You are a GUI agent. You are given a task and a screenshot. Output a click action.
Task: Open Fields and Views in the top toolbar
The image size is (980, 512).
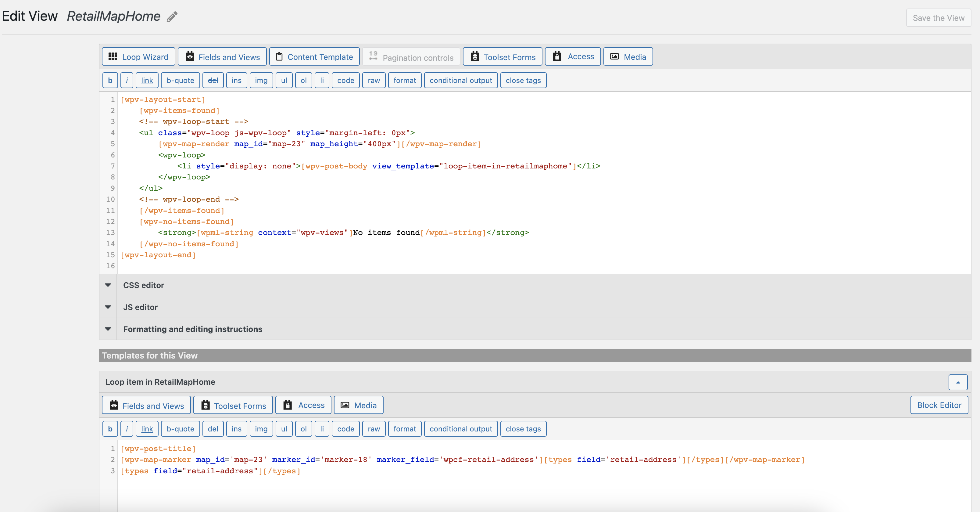tap(222, 57)
